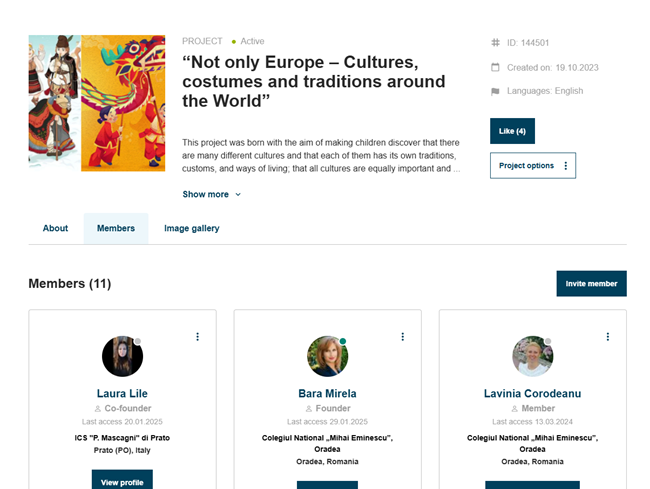Open the Lavinia Corodeanu name link
This screenshot has width=650, height=489.
point(532,393)
